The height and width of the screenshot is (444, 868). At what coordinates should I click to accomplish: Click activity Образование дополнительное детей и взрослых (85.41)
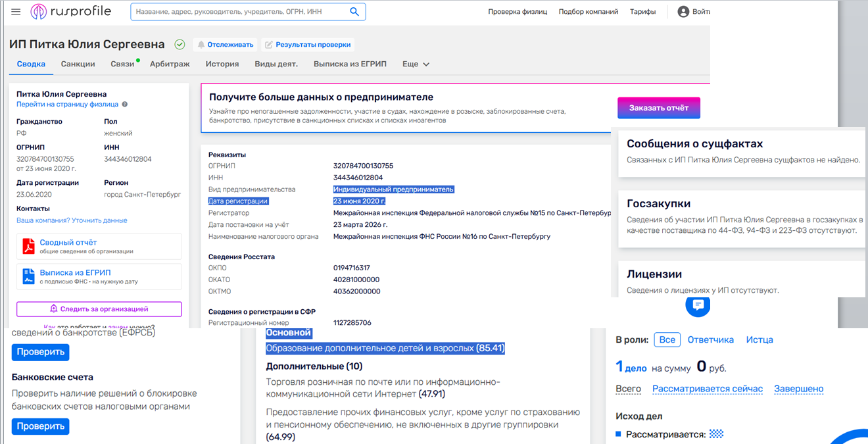tap(385, 348)
